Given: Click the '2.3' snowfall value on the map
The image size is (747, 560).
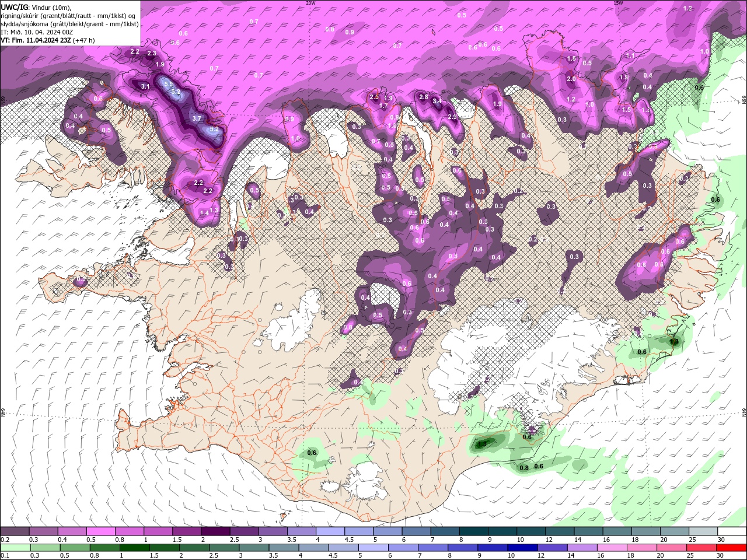Looking at the screenshot, I should [152, 54].
